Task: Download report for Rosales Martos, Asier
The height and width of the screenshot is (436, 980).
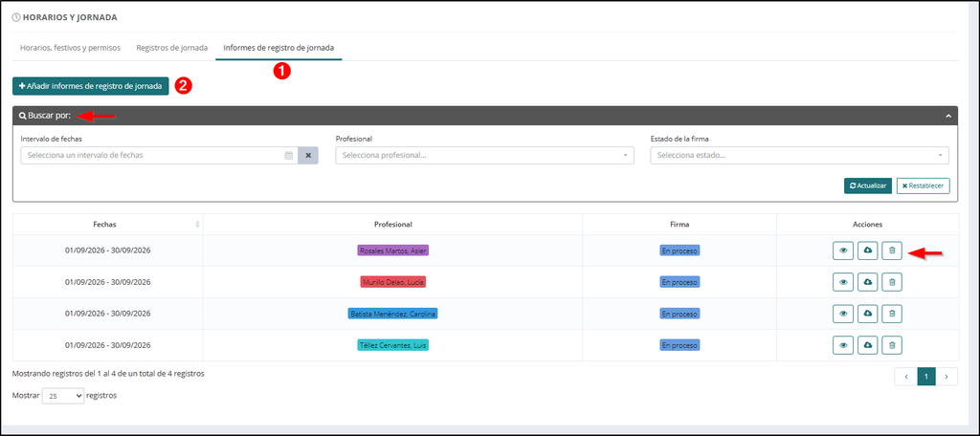Action: click(867, 251)
